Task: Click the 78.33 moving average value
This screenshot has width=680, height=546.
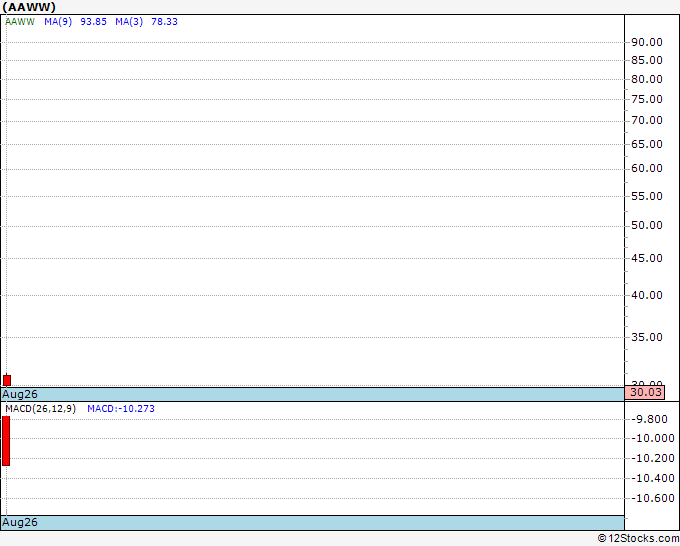Action: tap(164, 22)
